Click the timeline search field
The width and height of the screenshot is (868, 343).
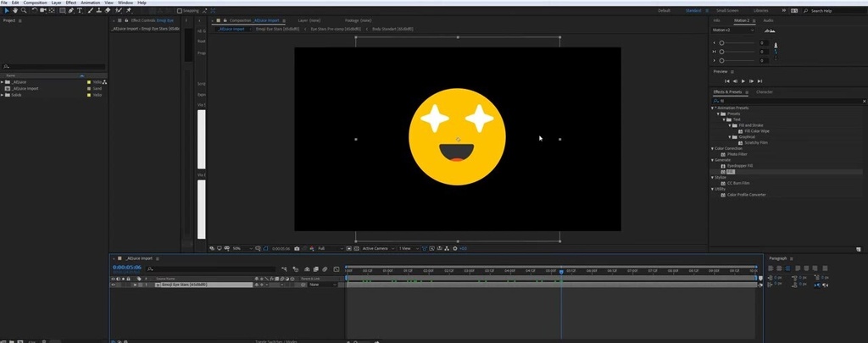click(210, 268)
